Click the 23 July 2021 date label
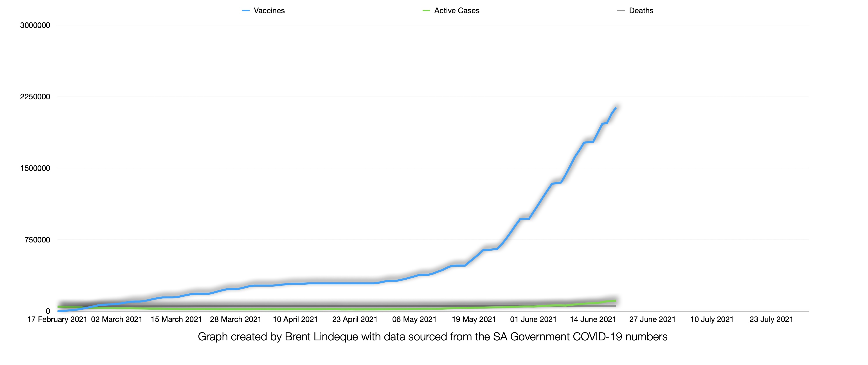This screenshot has width=868, height=365. pos(771,319)
